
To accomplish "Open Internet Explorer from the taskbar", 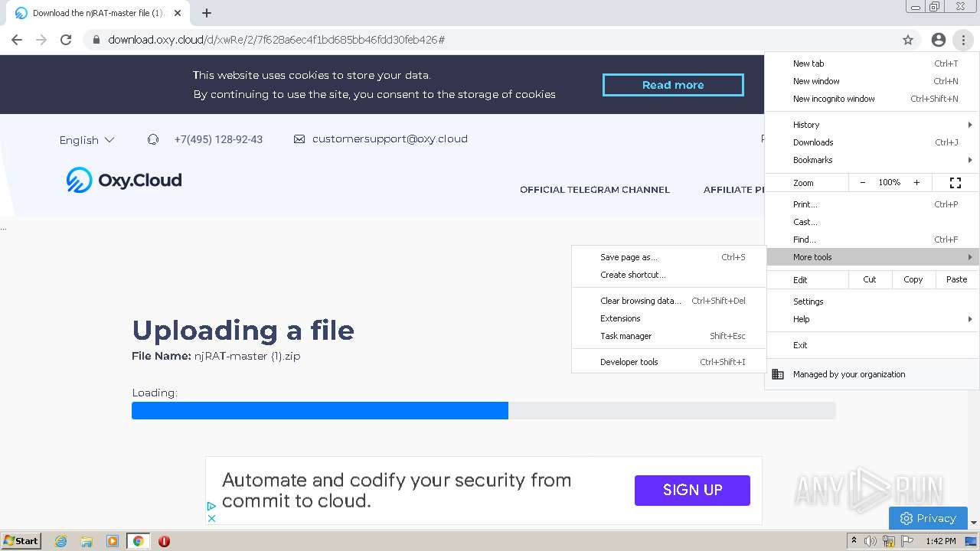I will coord(61,541).
